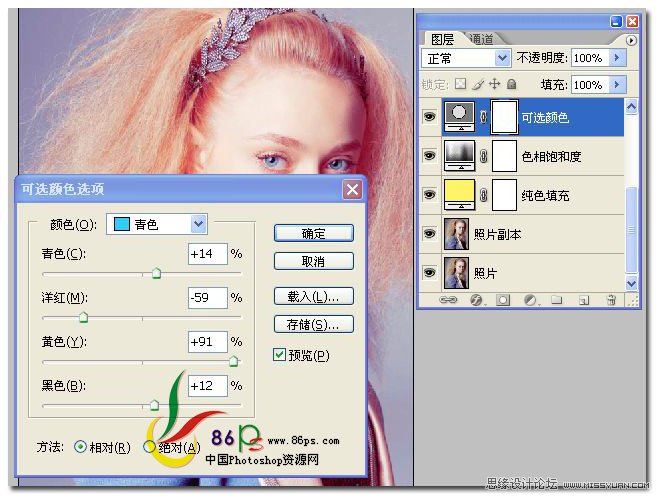The image size is (660, 500).
Task: Click link icon on 可选颜色 layer
Action: [483, 117]
